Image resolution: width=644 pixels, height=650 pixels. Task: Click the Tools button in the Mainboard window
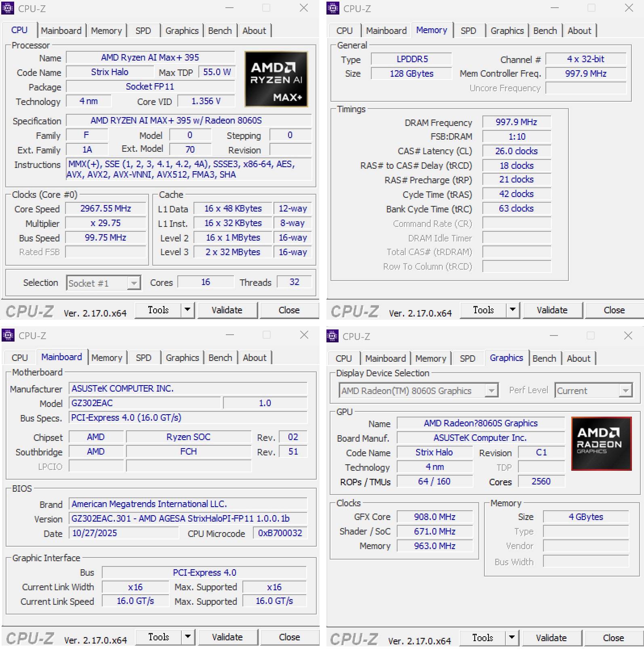[x=158, y=637]
